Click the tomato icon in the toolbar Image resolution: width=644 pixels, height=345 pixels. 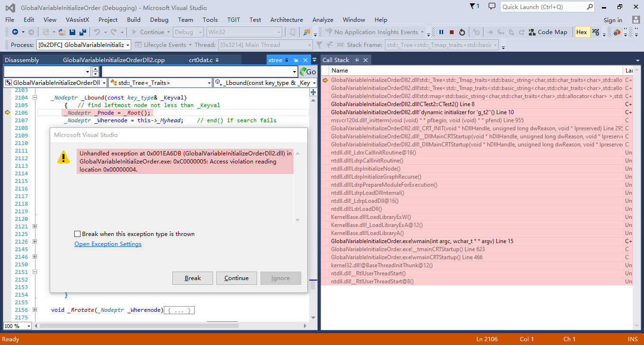(x=617, y=32)
